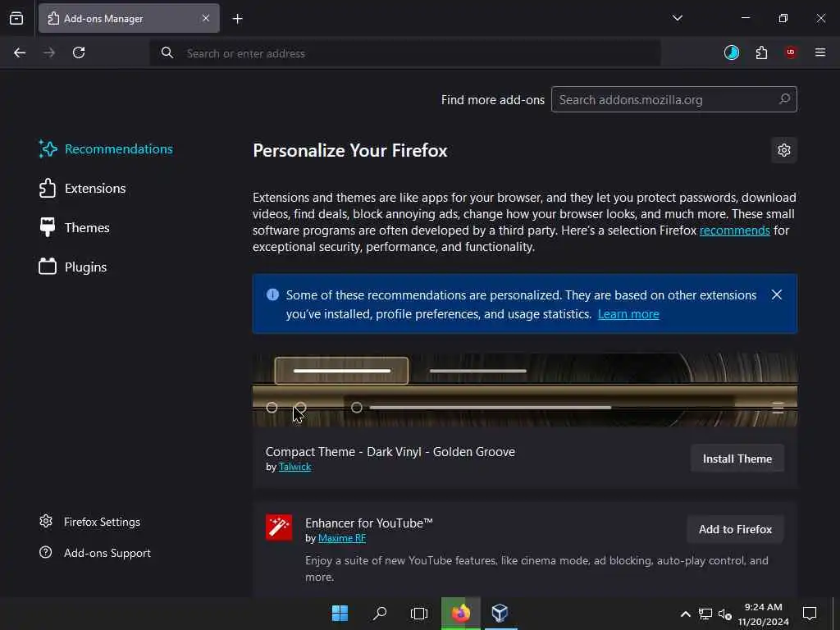
Task: Open the Learn more link
Action: tap(628, 314)
